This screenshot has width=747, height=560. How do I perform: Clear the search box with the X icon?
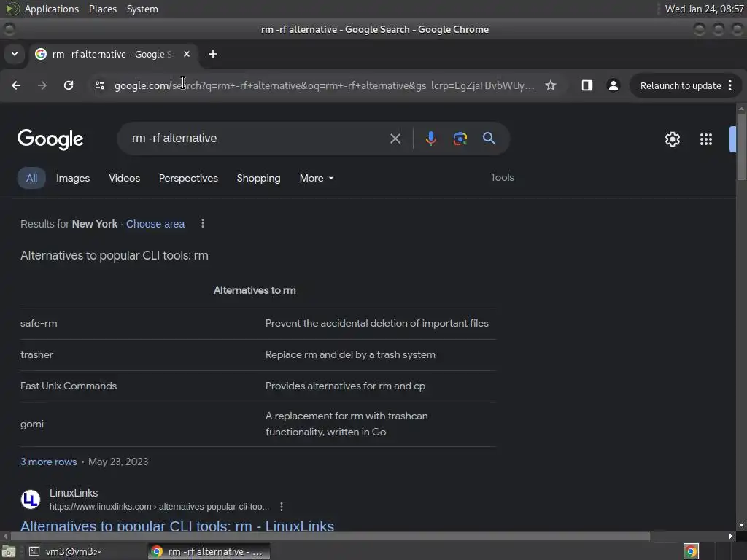(x=395, y=139)
